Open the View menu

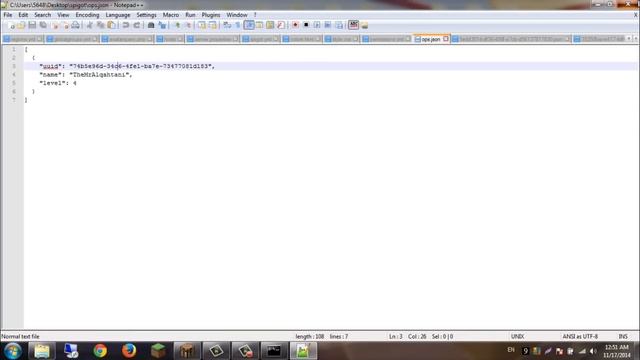point(63,15)
